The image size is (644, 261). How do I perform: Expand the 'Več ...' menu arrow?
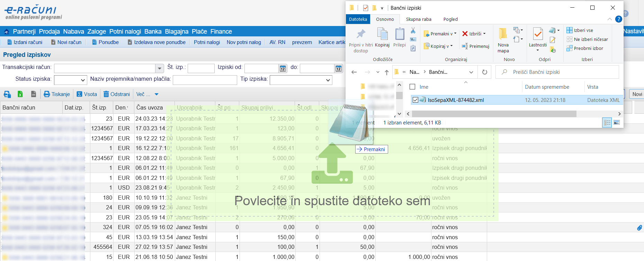pyautogui.click(x=156, y=94)
